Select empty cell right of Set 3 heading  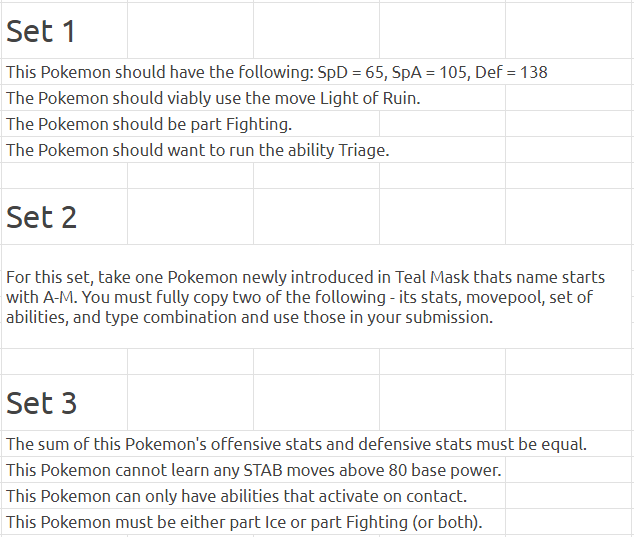click(190, 403)
